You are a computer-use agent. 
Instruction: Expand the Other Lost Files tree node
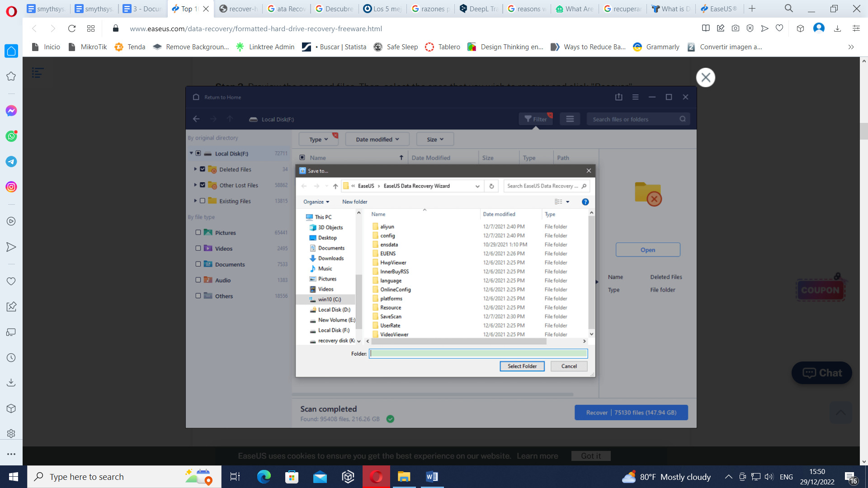pyautogui.click(x=195, y=185)
